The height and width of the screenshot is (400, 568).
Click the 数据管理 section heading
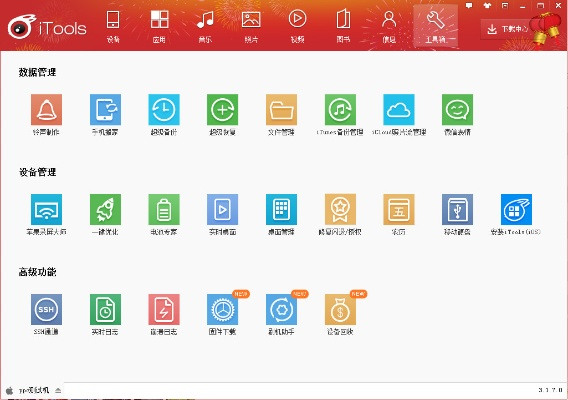(x=37, y=72)
